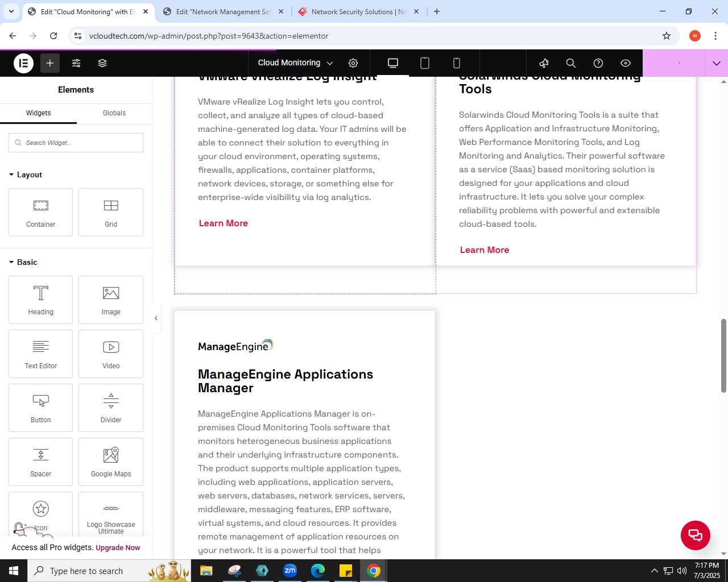Image resolution: width=728 pixels, height=582 pixels.
Task: Open File Explorer from taskbar
Action: (x=206, y=571)
